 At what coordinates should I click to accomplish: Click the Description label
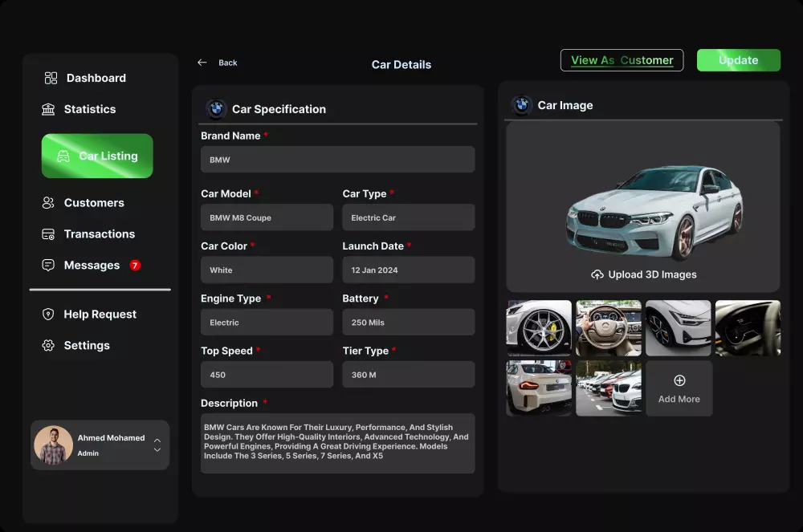[229, 403]
